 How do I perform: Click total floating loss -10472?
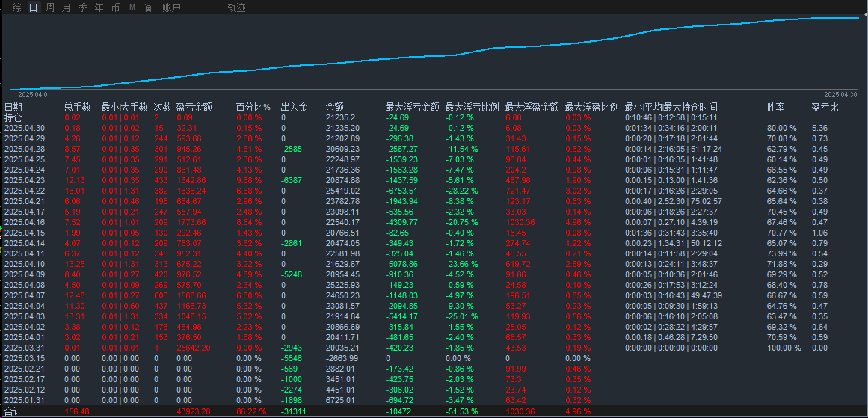[x=398, y=412]
